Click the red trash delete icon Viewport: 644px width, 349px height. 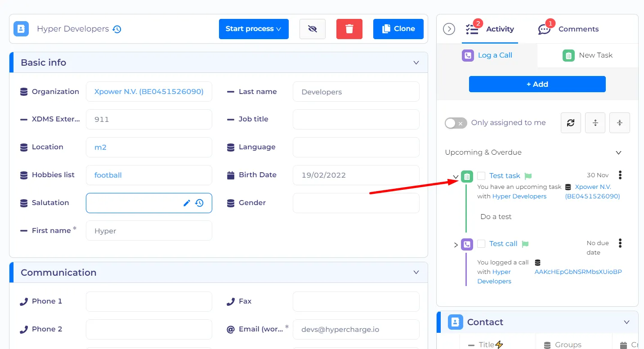click(349, 29)
